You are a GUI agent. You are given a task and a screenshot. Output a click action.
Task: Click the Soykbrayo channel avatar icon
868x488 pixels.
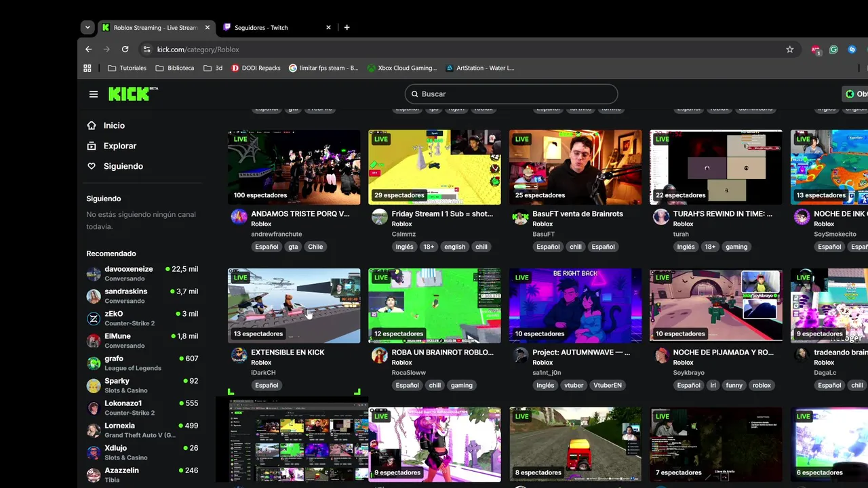coord(661,355)
